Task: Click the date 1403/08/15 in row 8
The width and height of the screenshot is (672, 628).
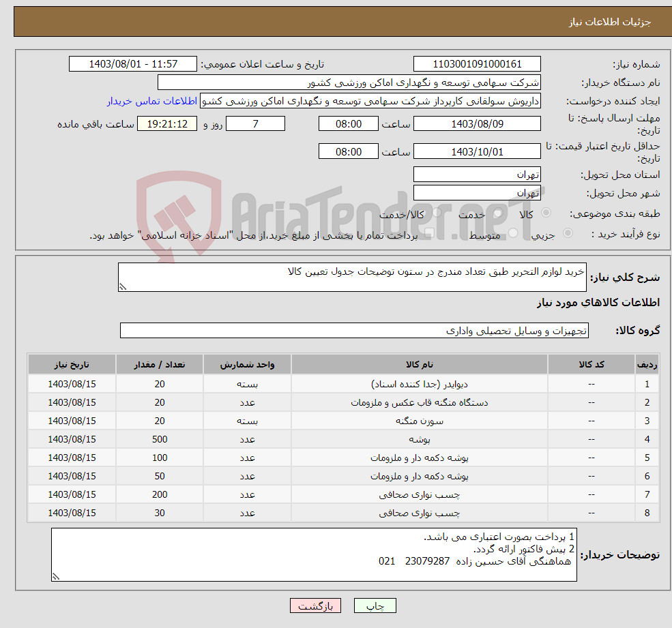Action: 72,513
